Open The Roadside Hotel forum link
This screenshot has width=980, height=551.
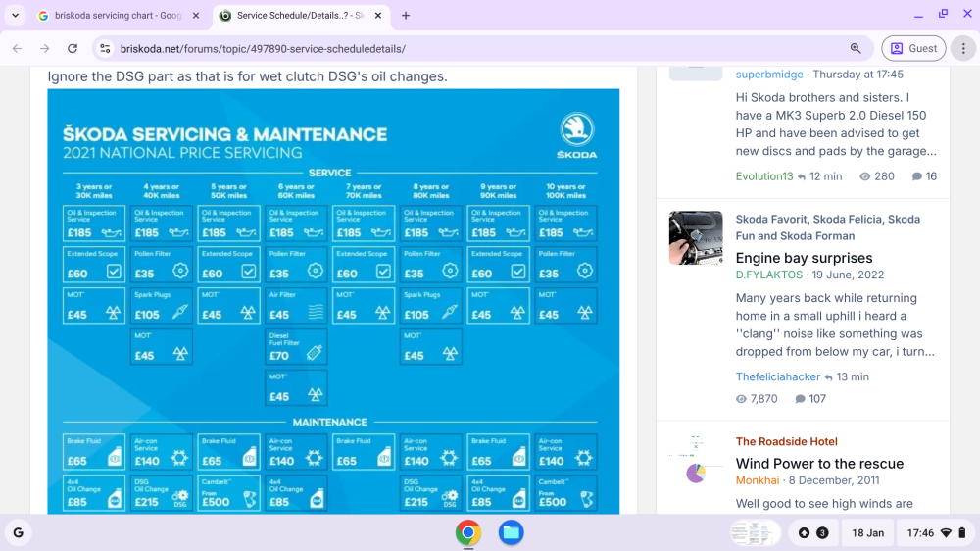[786, 441]
